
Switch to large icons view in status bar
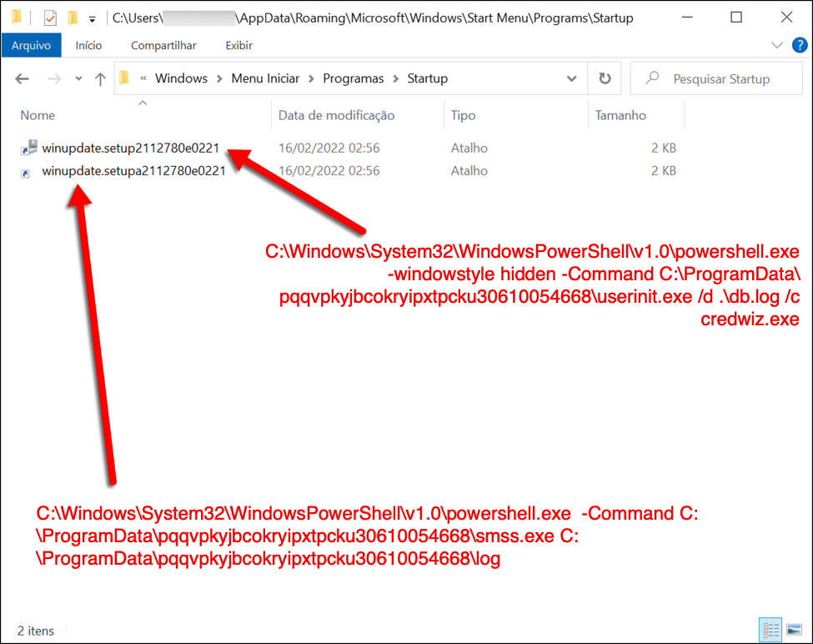(794, 630)
